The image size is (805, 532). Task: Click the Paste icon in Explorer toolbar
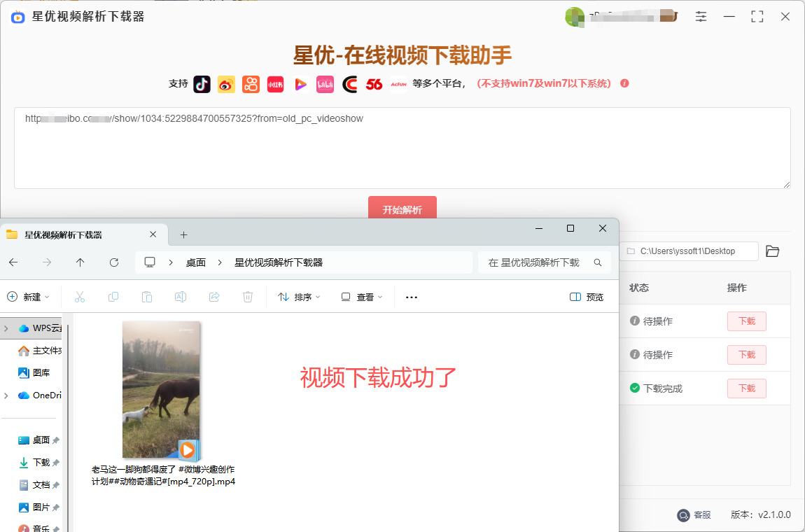coord(147,297)
